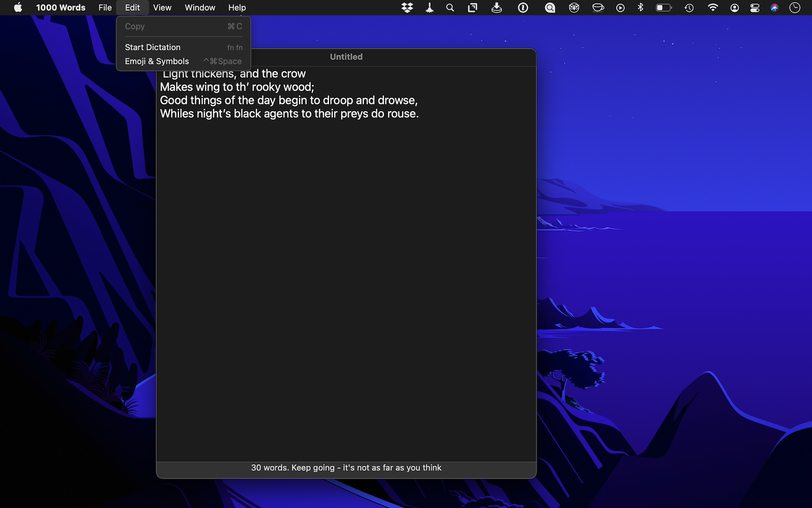Click the Spotlight search magnifier icon
This screenshot has height=508, width=812.
[x=450, y=8]
